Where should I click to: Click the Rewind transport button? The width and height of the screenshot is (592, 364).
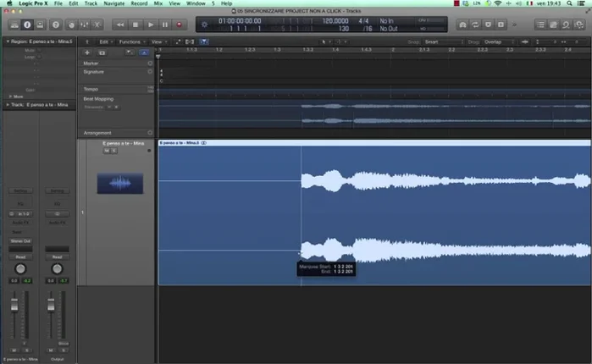pos(121,25)
